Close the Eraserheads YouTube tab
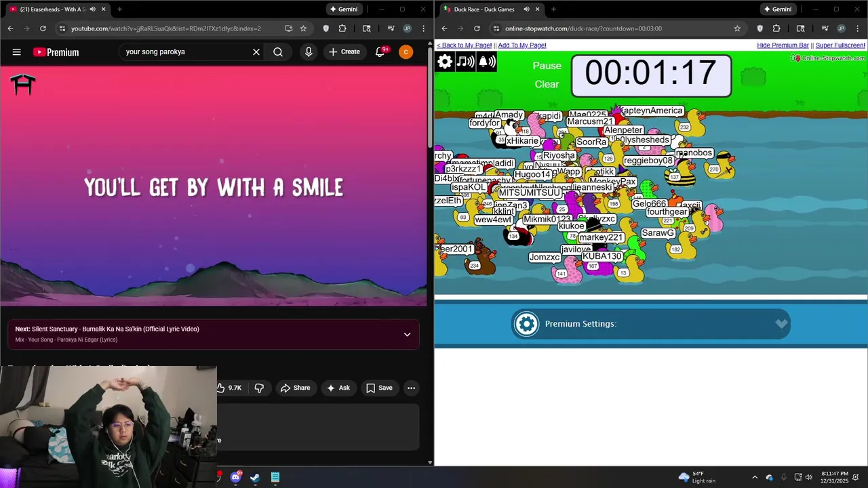This screenshot has width=868, height=488. coord(103,9)
